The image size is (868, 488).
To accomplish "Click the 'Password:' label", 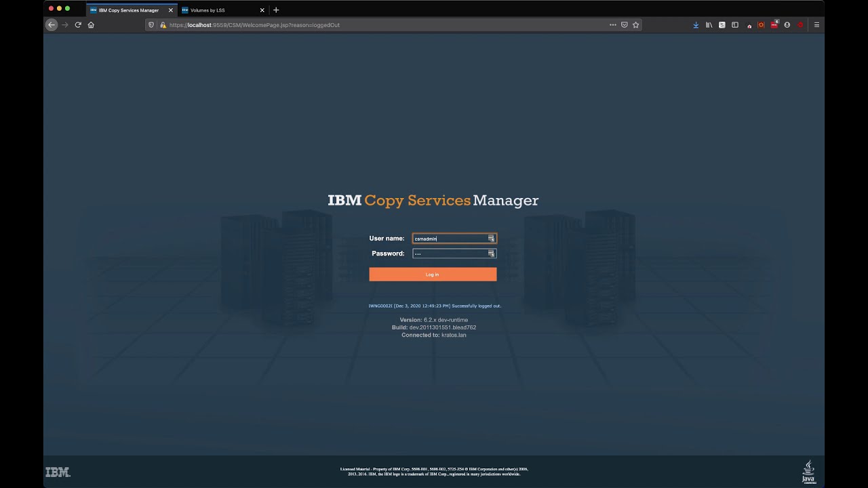I will click(388, 253).
